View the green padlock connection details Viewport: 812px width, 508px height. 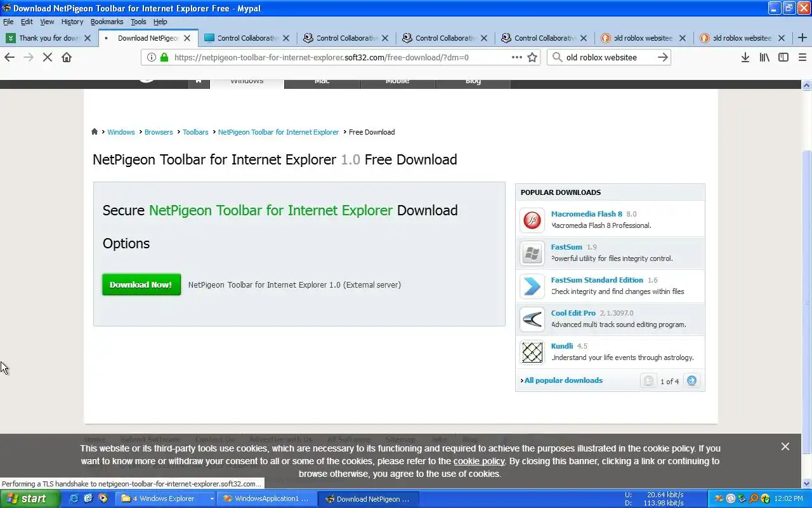click(164, 57)
